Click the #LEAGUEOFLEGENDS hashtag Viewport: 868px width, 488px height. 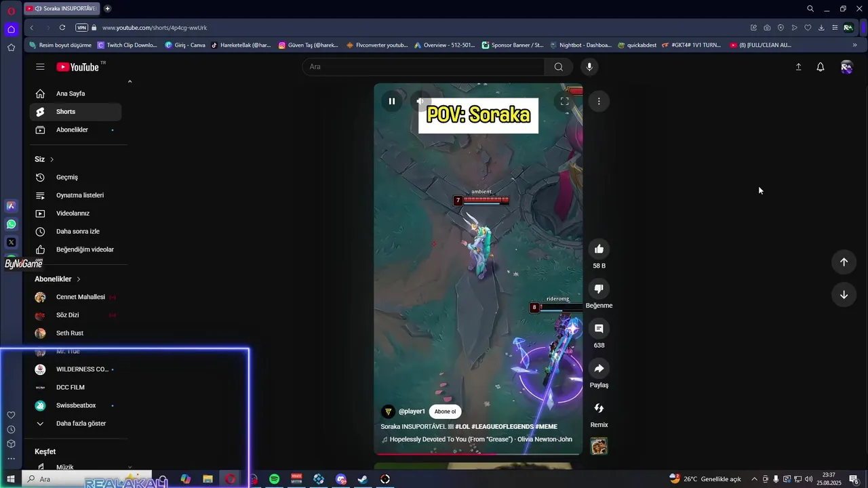[502, 427]
